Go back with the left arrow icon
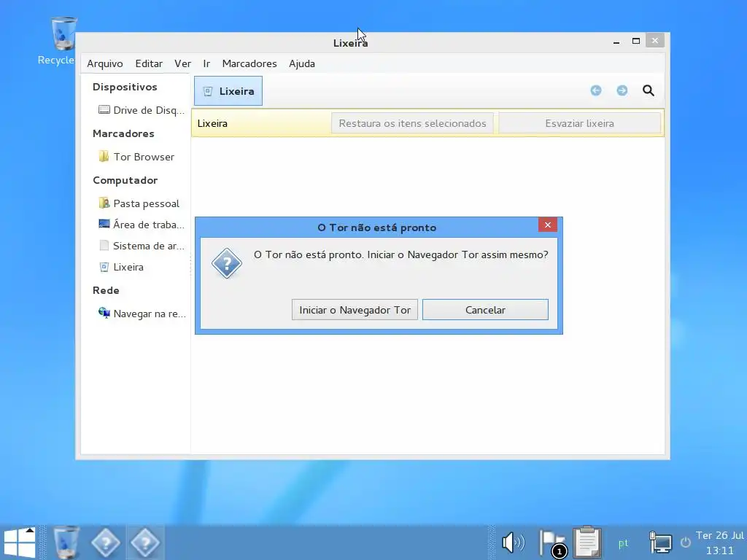This screenshot has width=747, height=560. click(x=595, y=90)
